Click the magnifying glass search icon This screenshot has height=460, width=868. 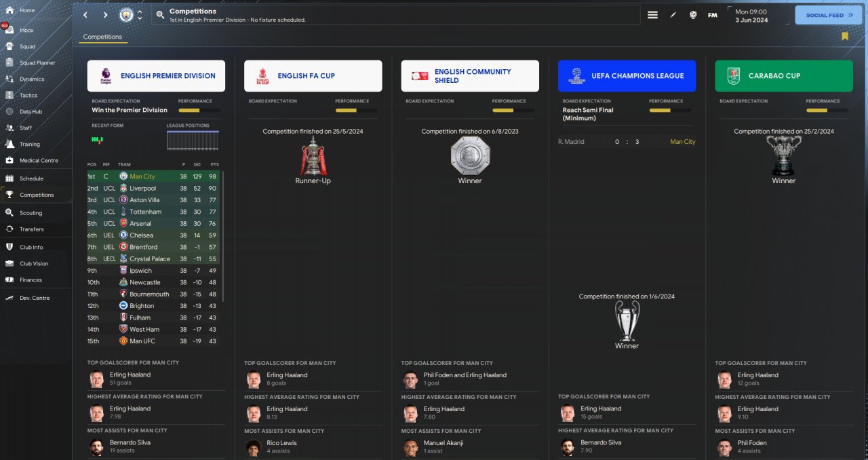[160, 15]
